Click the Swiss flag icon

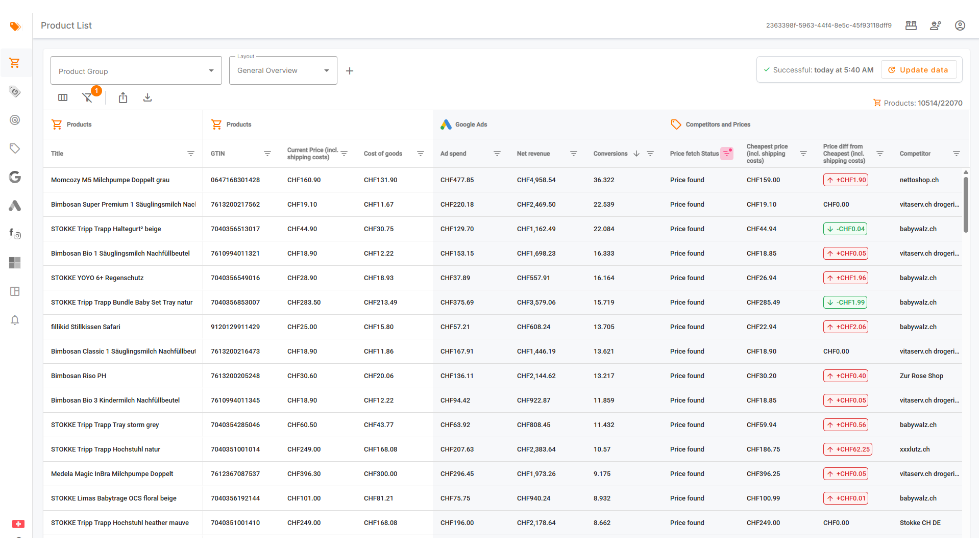18,524
